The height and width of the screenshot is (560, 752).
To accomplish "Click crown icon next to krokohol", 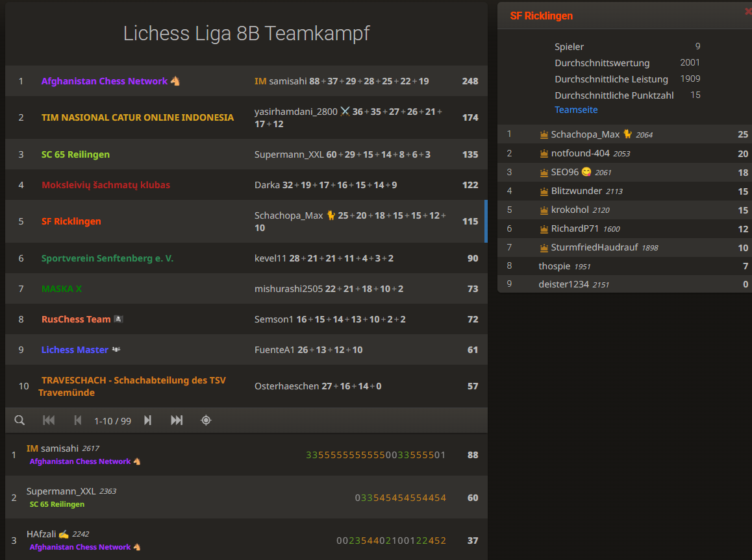I will coord(544,210).
